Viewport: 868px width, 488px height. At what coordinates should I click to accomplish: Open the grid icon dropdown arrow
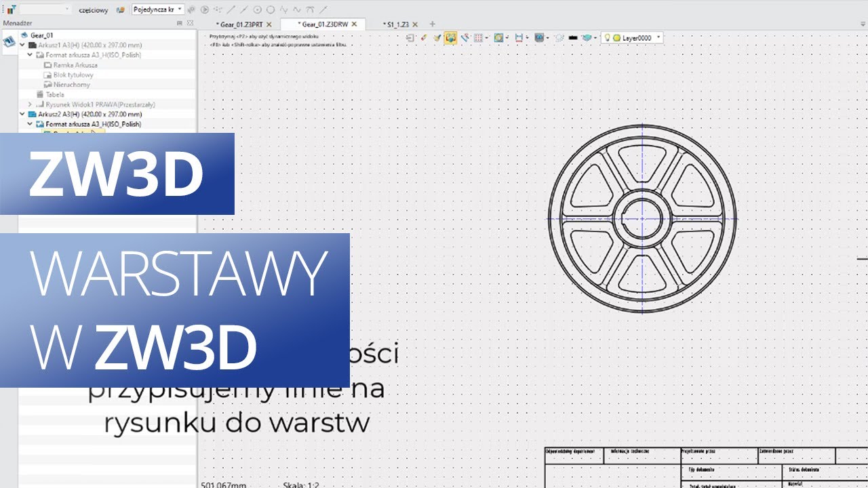coord(487,37)
